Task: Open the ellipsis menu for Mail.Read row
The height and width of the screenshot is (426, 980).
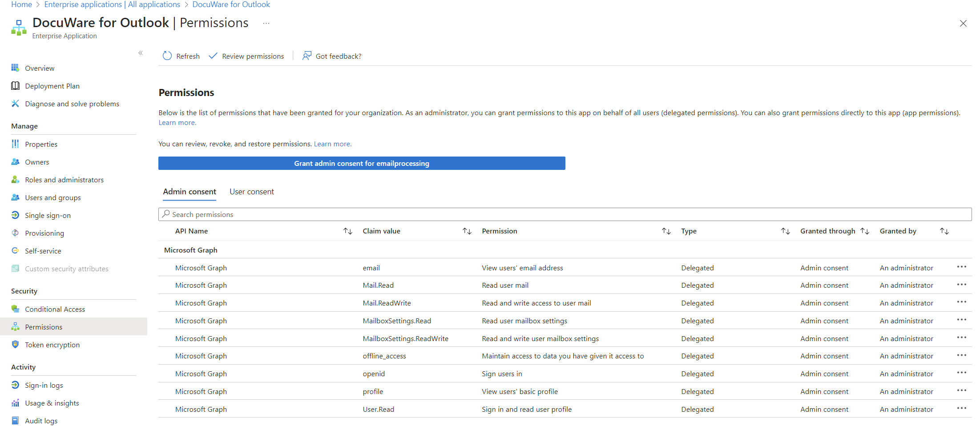Action: coord(962,285)
